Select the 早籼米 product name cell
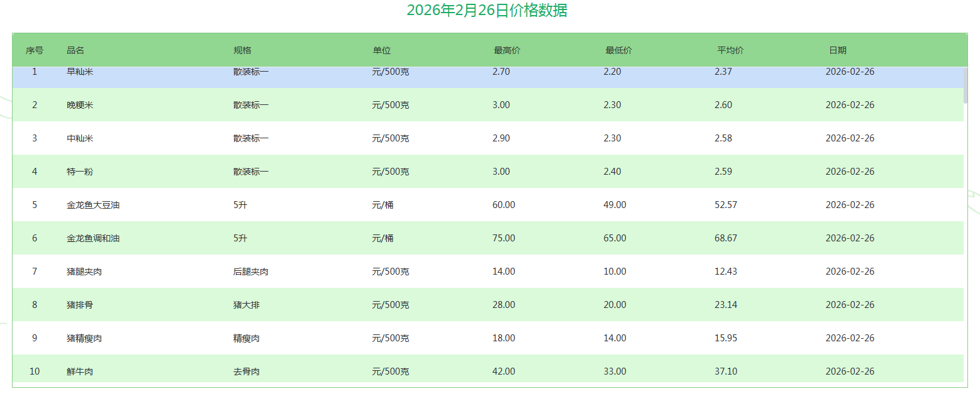 click(80, 72)
